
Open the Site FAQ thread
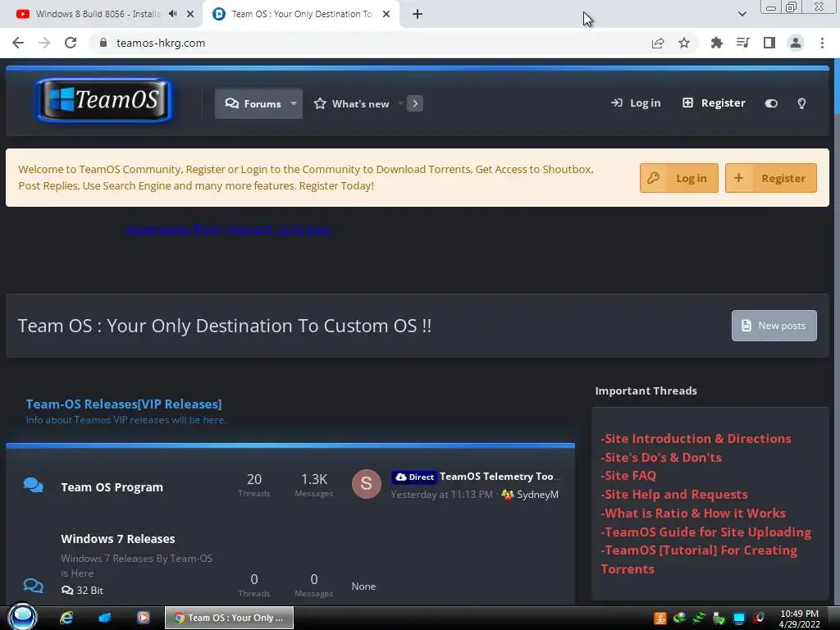coord(628,475)
